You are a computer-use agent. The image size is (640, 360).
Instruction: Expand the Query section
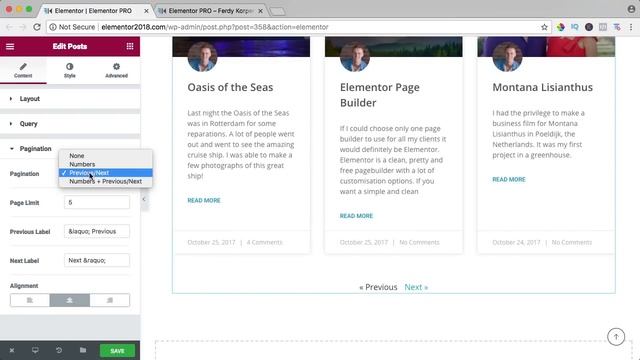click(x=70, y=124)
